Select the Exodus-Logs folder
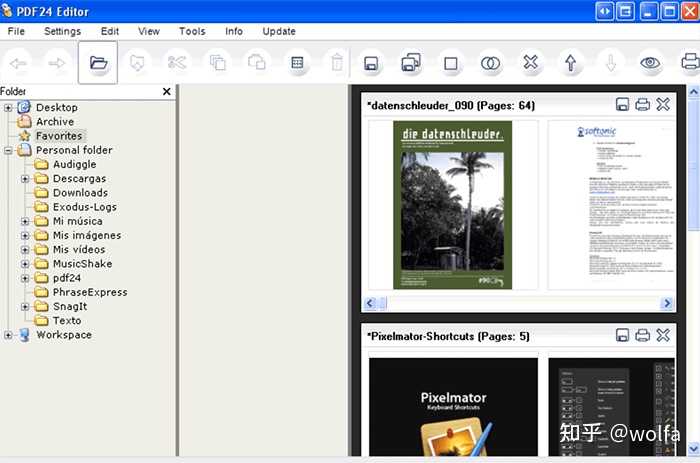 (85, 207)
